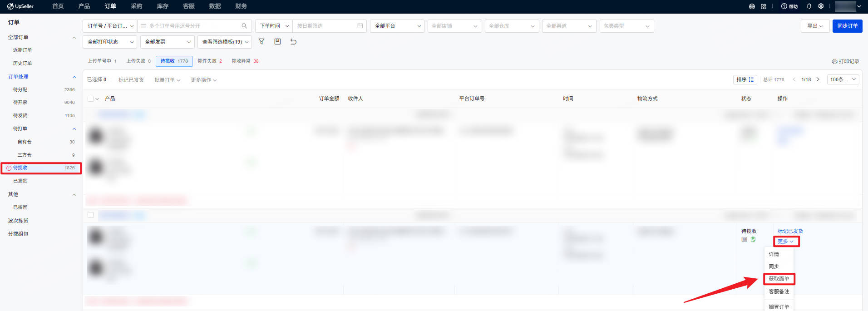Open the 客服 top menu
The width and height of the screenshot is (868, 311).
[189, 6]
